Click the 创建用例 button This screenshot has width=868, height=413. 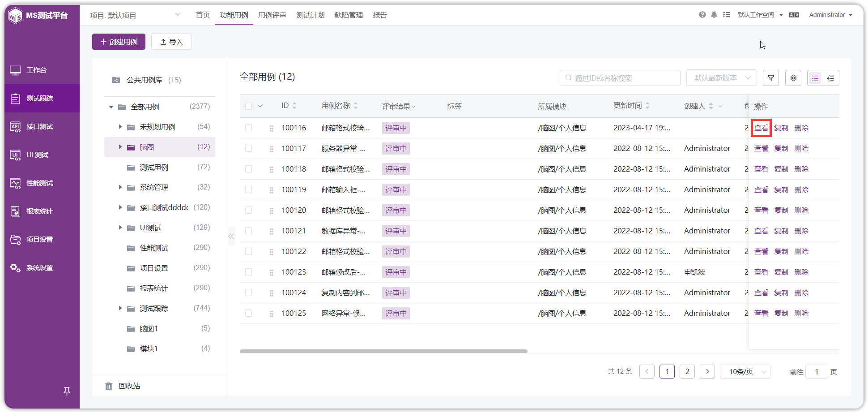[x=119, y=42]
